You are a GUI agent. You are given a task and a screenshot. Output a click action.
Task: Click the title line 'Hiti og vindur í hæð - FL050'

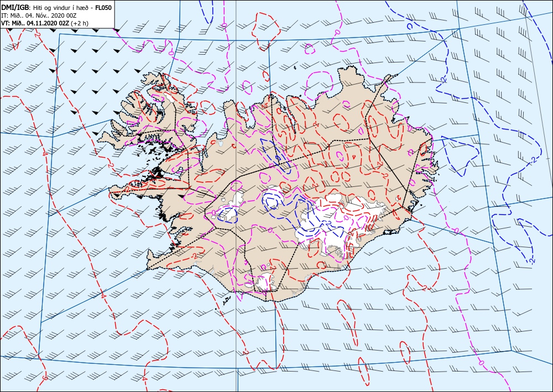[72, 7]
